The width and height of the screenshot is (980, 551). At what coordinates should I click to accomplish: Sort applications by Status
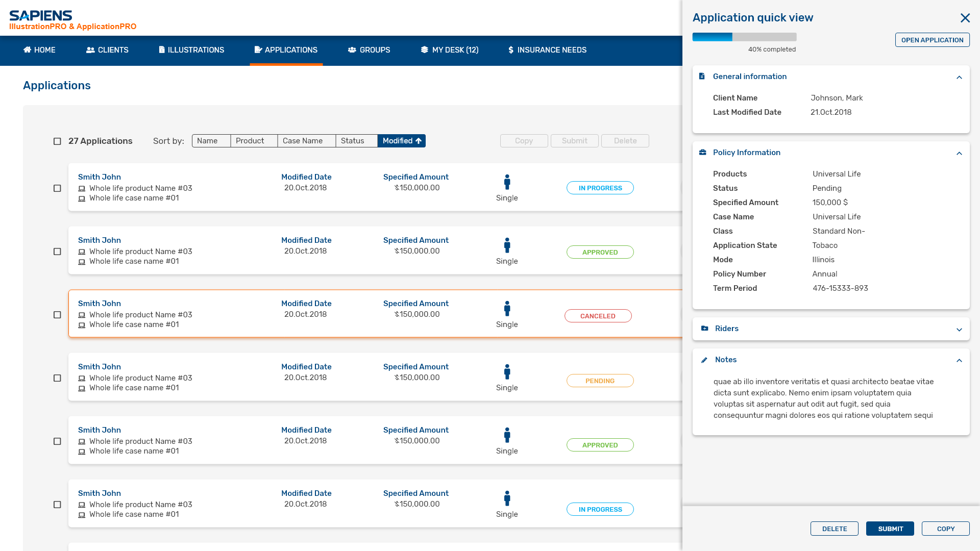point(356,141)
